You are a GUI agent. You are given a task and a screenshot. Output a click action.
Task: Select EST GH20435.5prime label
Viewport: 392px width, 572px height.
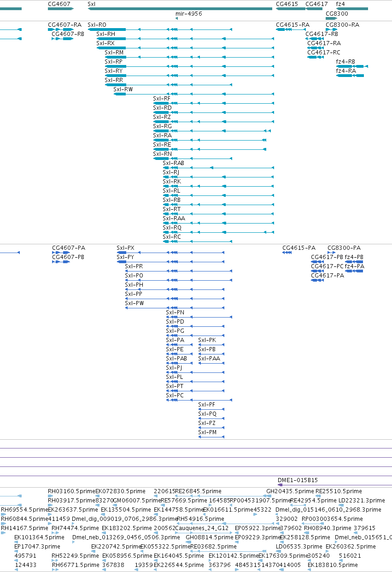point(290,491)
